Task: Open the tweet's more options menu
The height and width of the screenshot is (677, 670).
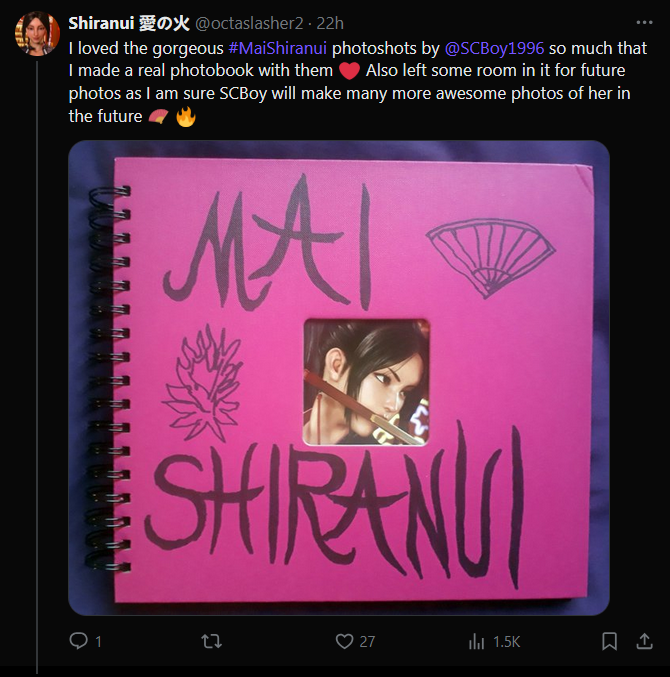Action: coord(644,22)
